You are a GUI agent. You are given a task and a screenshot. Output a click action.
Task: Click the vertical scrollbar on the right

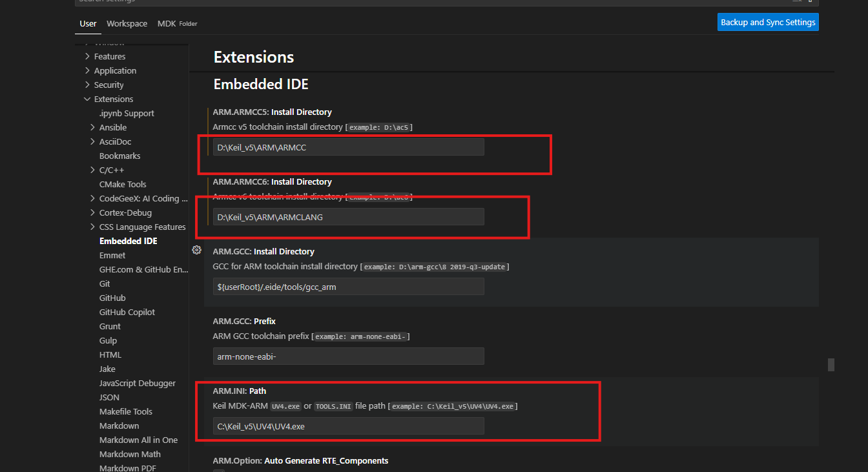pyautogui.click(x=831, y=364)
